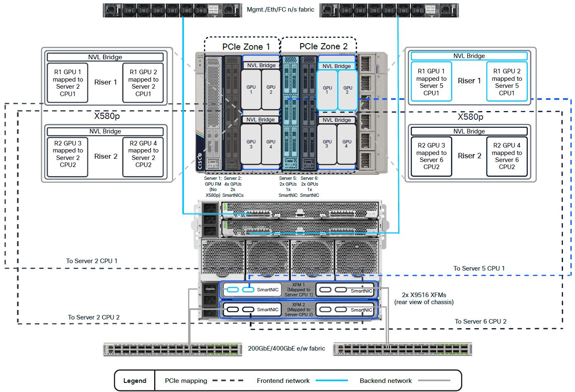Click GPU 1 block in PCIe Zone 1

[251, 90]
